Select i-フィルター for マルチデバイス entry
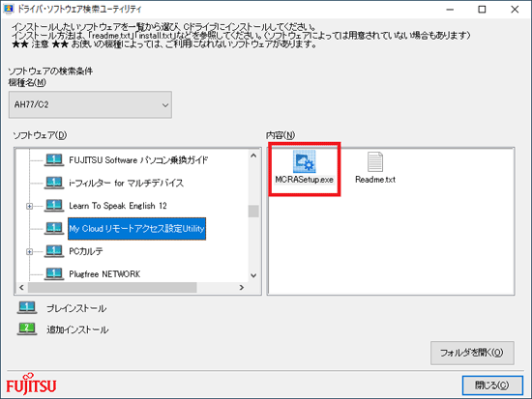The height and width of the screenshot is (399, 532). pyautogui.click(x=126, y=183)
